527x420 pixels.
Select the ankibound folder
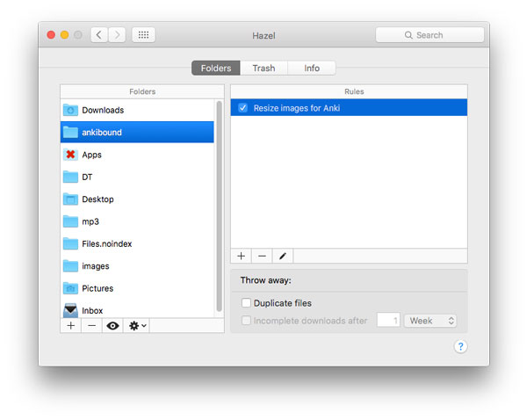coord(137,132)
